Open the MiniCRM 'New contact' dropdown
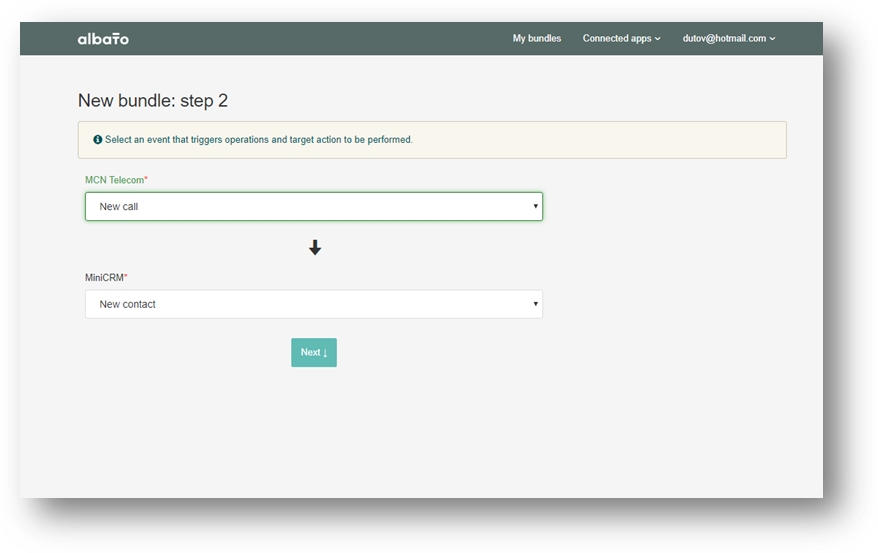878x553 pixels. pos(314,304)
